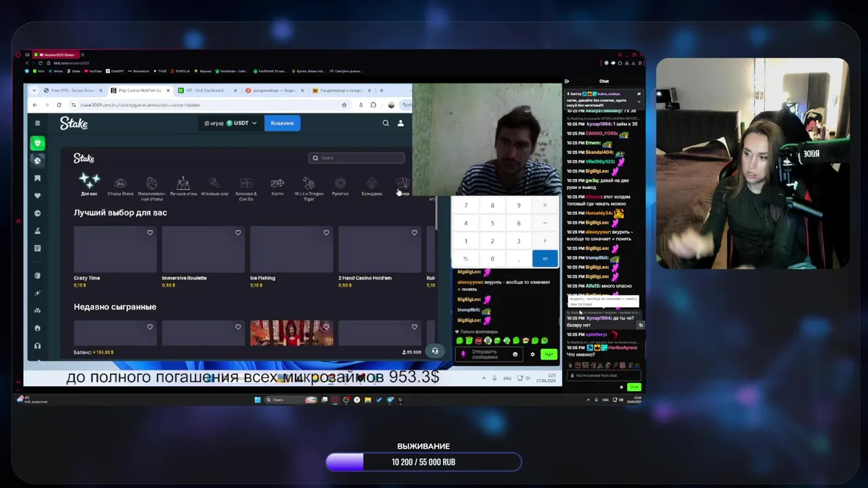Click the 'Отправить сообщение' message field

pos(490,354)
